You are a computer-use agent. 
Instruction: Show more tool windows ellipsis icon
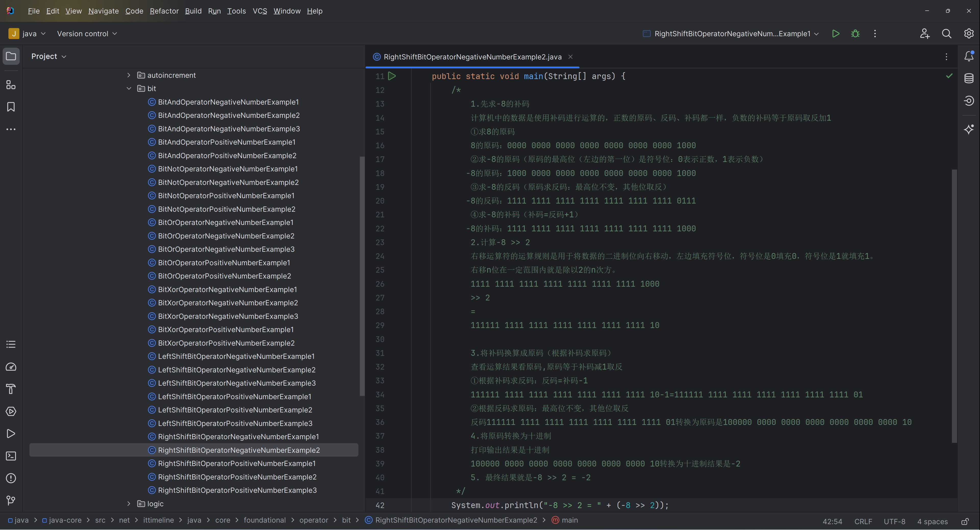[x=11, y=129]
